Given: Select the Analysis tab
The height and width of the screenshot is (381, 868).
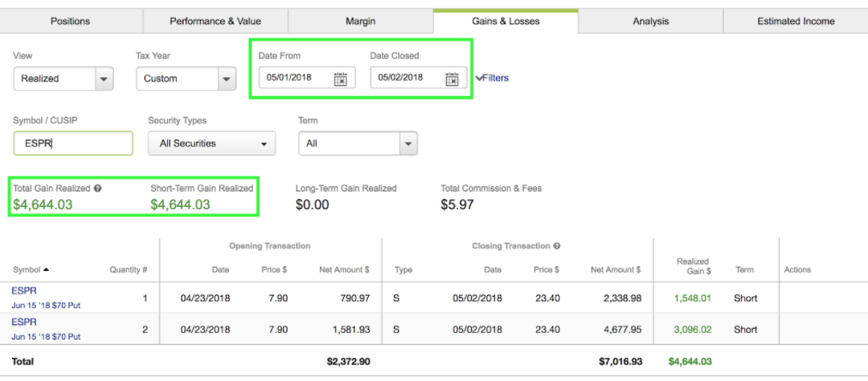Looking at the screenshot, I should click(650, 21).
